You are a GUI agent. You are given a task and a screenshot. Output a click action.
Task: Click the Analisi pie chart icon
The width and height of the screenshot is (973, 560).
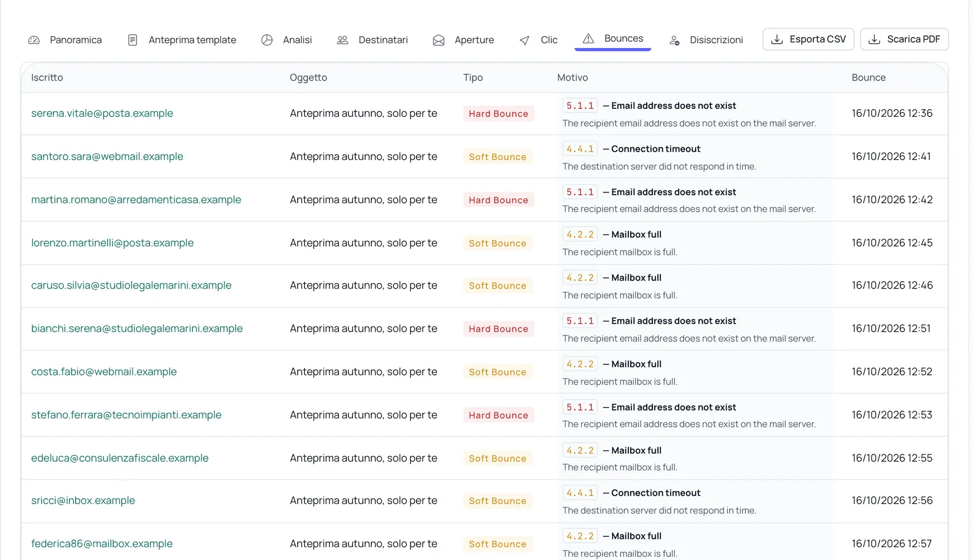point(267,40)
